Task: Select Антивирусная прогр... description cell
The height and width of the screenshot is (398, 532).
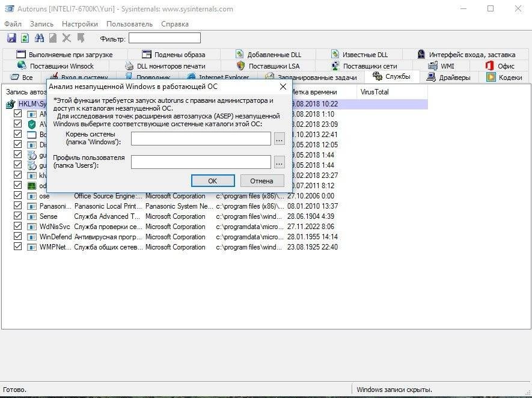Action: (x=108, y=236)
